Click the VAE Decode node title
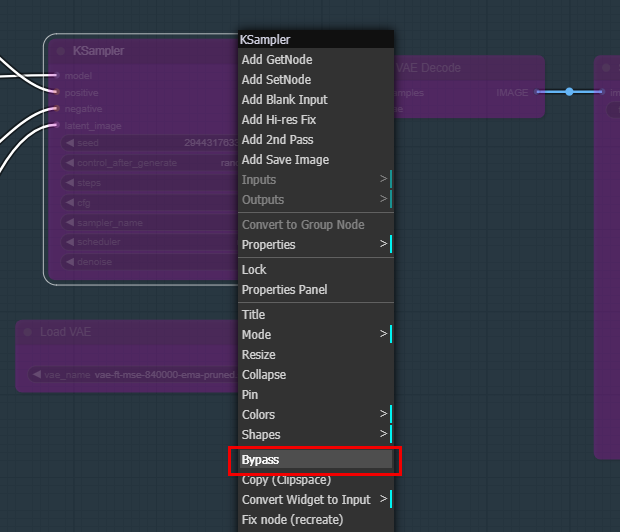Image resolution: width=620 pixels, height=532 pixels. (x=428, y=68)
